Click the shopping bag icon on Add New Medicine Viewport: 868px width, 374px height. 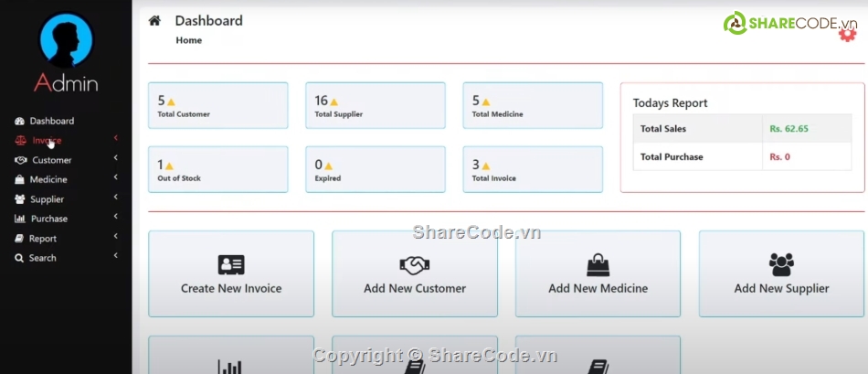coord(598,264)
